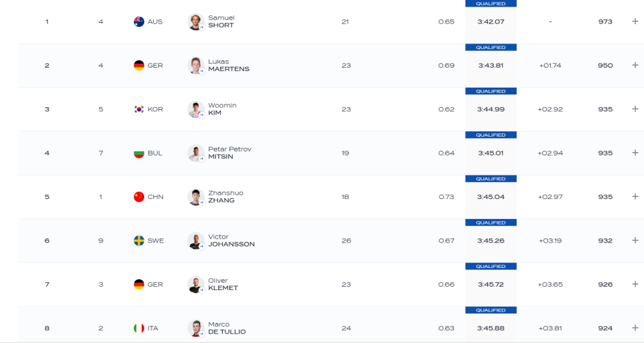The width and height of the screenshot is (644, 343).
Task: Click the Australia flag icon
Action: [x=139, y=21]
